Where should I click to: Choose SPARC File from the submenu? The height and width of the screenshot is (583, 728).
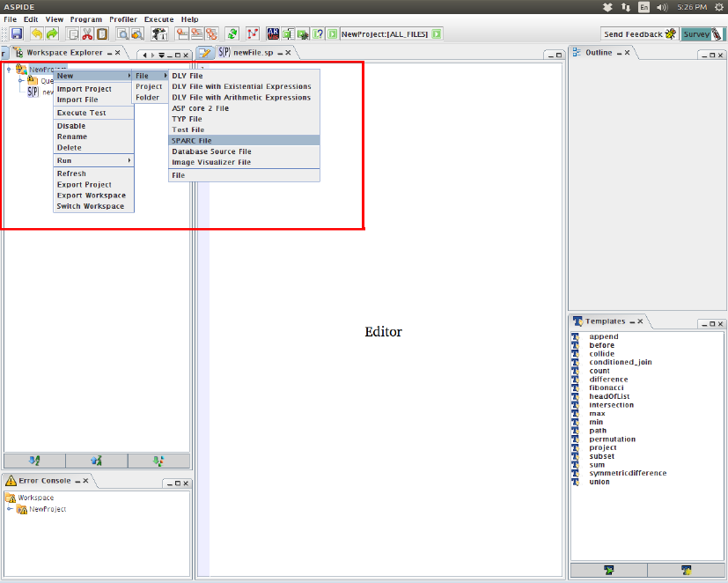pyautogui.click(x=244, y=140)
